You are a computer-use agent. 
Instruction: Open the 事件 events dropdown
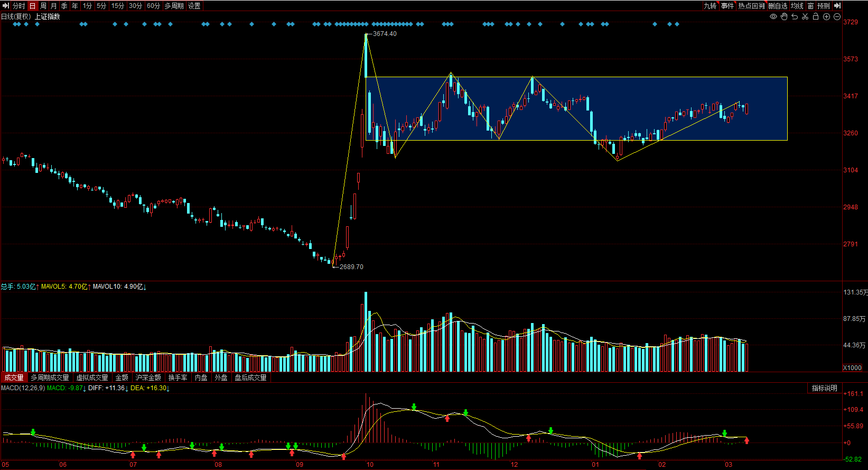point(728,6)
